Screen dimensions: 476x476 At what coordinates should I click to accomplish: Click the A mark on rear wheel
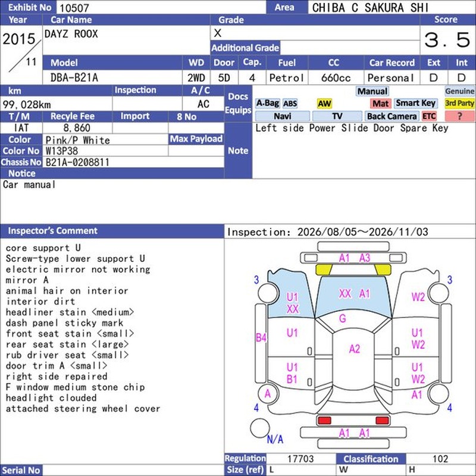pyautogui.click(x=267, y=394)
